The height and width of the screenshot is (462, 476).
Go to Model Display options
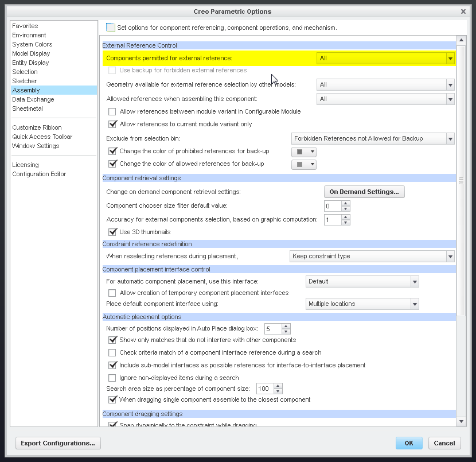tap(31, 53)
